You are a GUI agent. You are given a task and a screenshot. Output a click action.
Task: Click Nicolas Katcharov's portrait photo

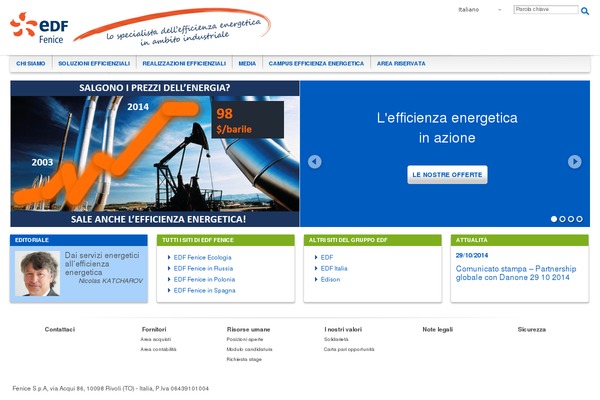coord(38,273)
